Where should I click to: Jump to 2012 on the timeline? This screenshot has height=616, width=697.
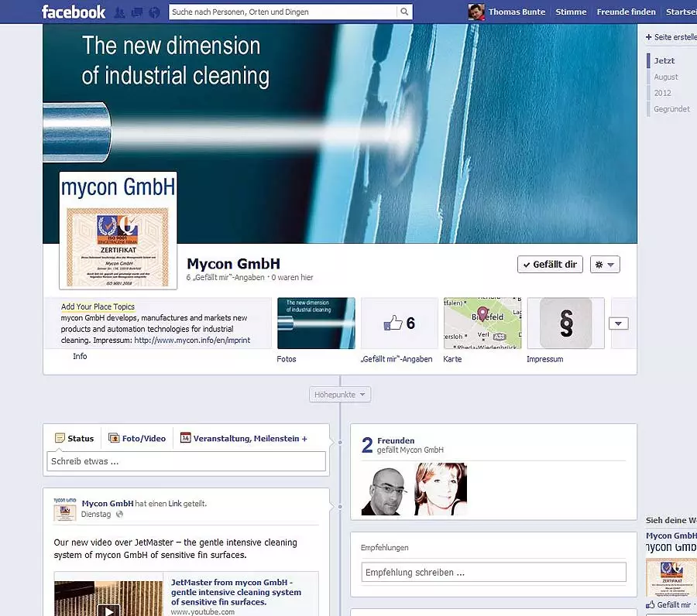[662, 93]
